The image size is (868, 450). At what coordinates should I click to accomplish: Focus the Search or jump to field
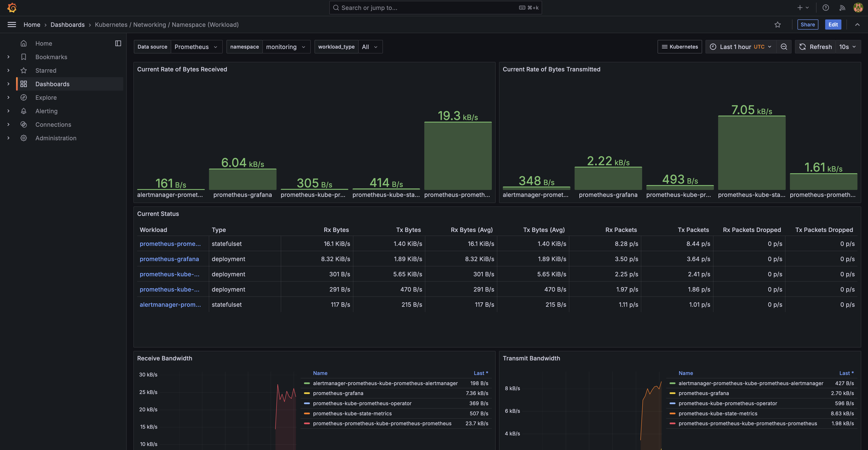tap(428, 7)
